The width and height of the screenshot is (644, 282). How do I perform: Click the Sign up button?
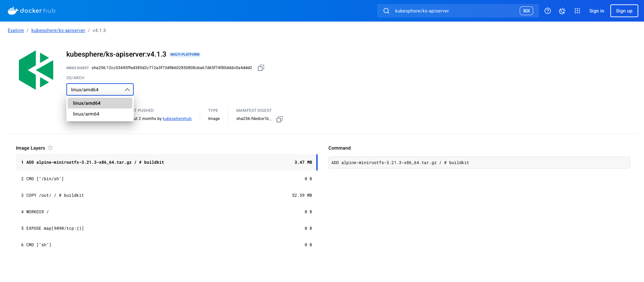click(624, 11)
